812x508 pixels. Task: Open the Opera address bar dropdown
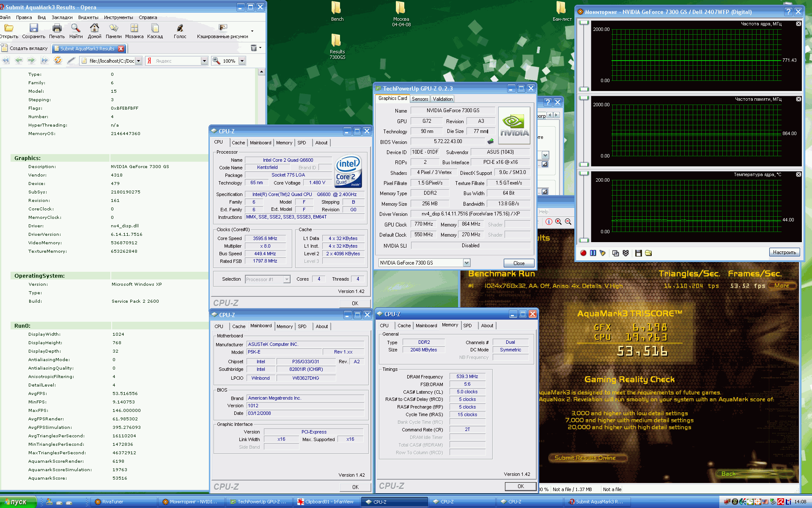(138, 61)
